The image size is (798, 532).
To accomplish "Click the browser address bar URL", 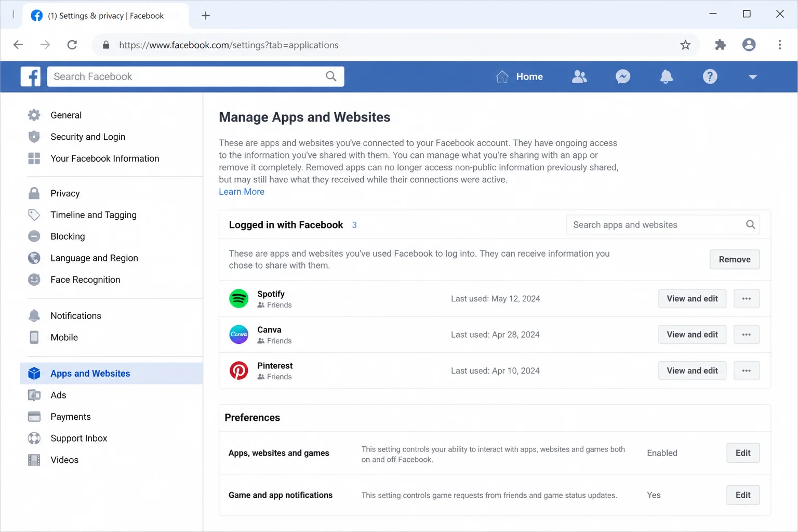I will [229, 45].
